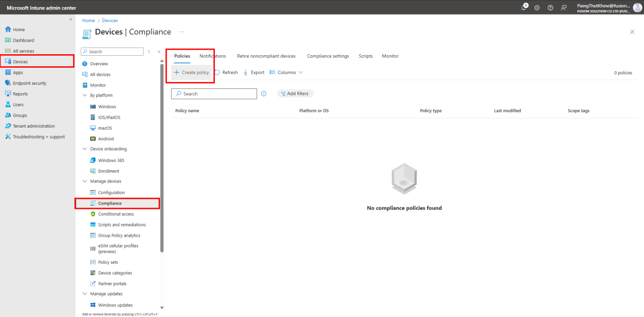Switch to Compliance settings tab
The width and height of the screenshot is (644, 317).
coord(328,56)
